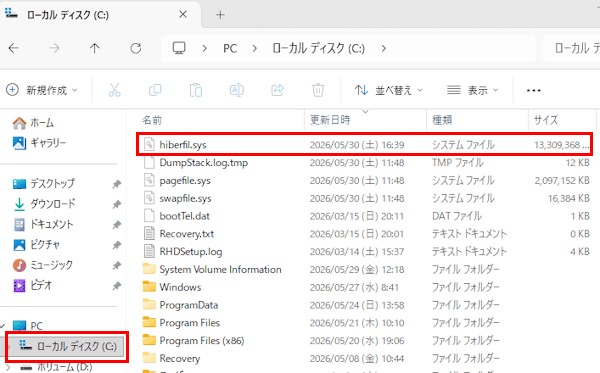
Task: Open ピクチャ in navigation pane
Action: tap(36, 244)
